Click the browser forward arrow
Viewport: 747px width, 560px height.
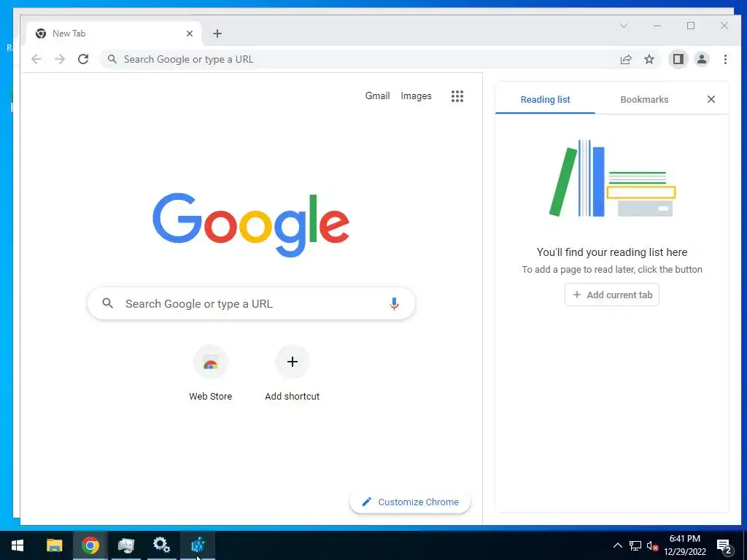click(60, 59)
